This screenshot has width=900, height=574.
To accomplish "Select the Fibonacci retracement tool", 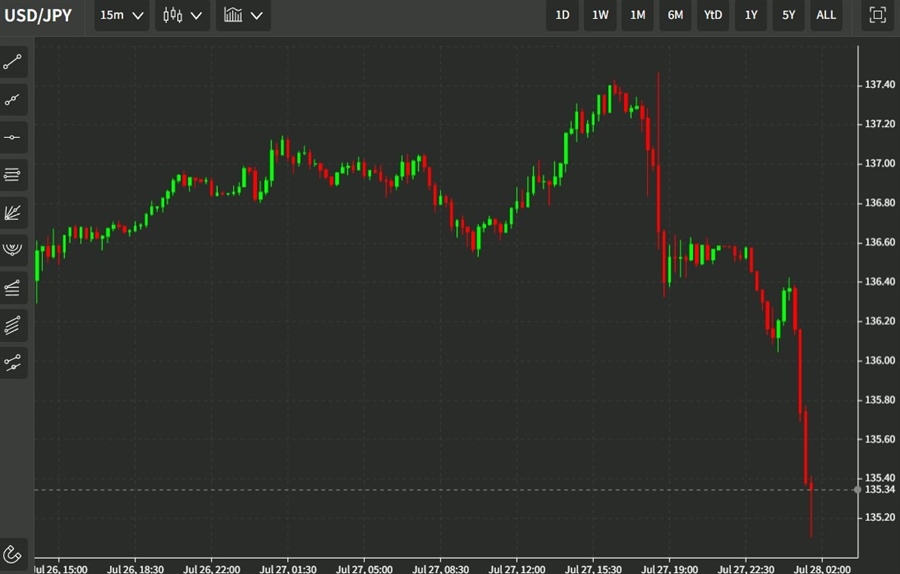I will coord(13,288).
